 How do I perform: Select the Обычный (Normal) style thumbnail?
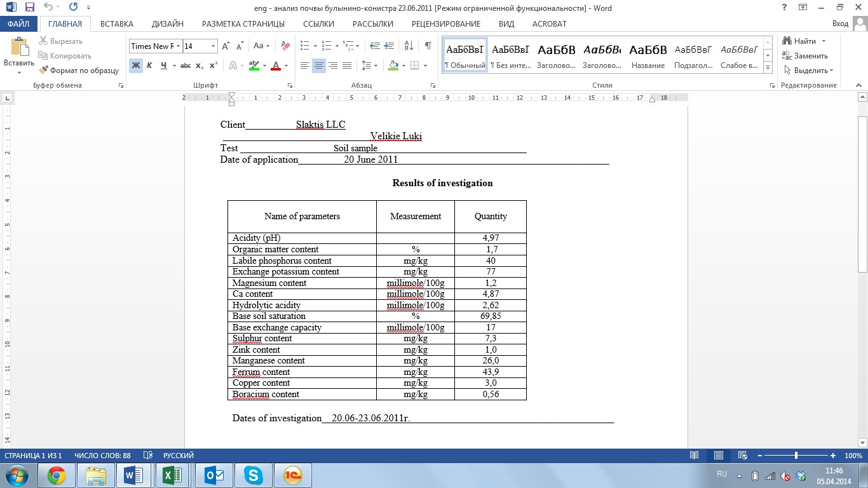pos(465,55)
